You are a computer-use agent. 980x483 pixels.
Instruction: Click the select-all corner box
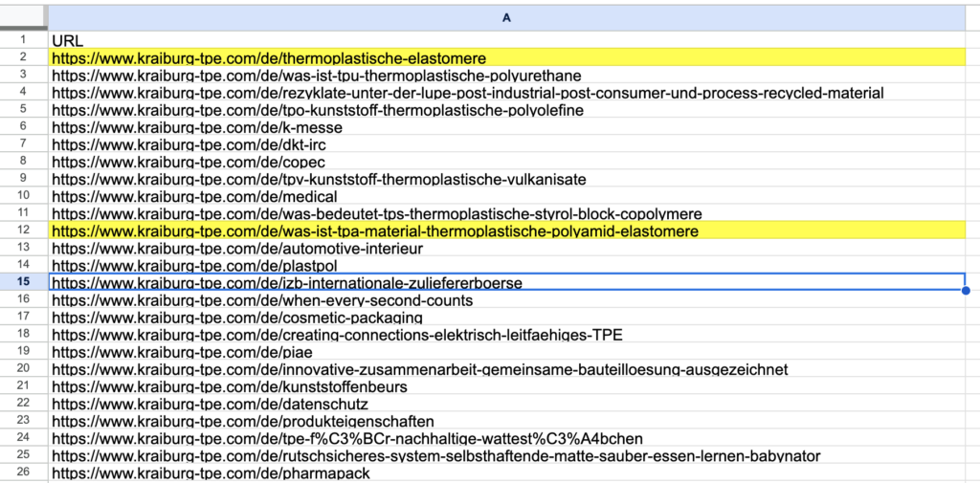click(x=24, y=17)
